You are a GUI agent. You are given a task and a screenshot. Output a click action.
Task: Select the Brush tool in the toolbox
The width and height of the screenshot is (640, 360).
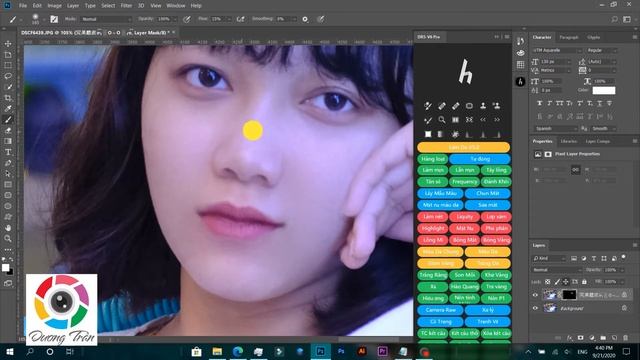(8, 120)
